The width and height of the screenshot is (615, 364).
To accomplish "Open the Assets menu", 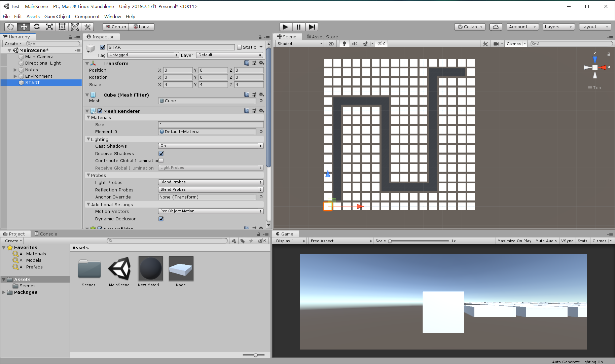I will (33, 16).
